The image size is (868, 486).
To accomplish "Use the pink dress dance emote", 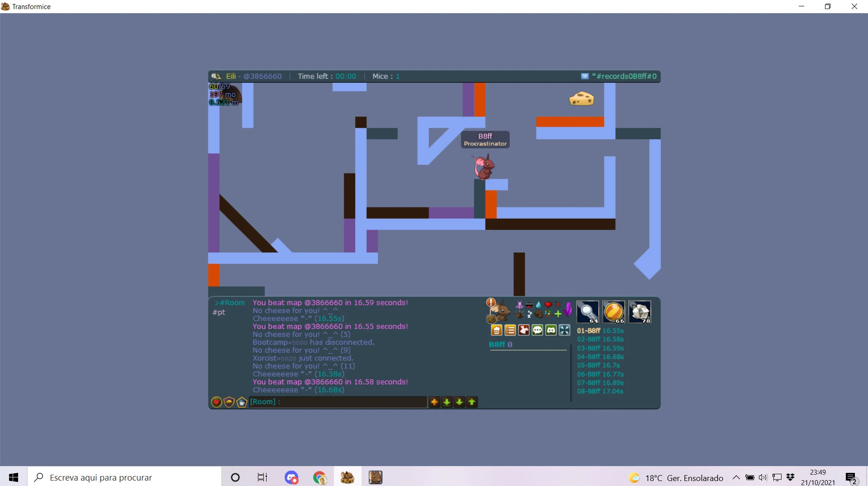I will (520, 305).
